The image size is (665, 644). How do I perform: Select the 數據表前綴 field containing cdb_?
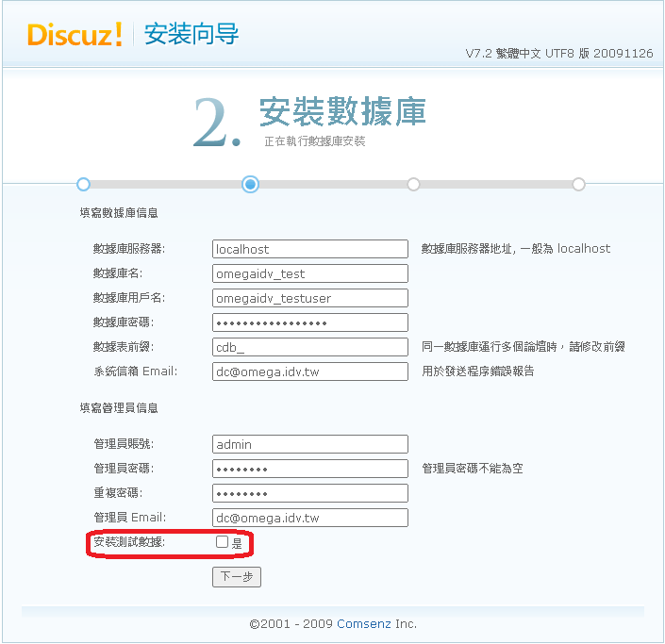click(x=309, y=347)
